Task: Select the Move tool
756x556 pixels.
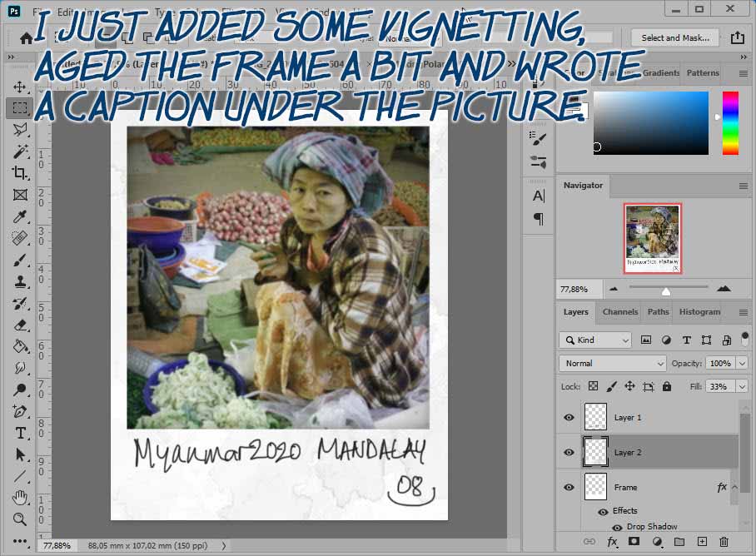Action: (x=19, y=87)
